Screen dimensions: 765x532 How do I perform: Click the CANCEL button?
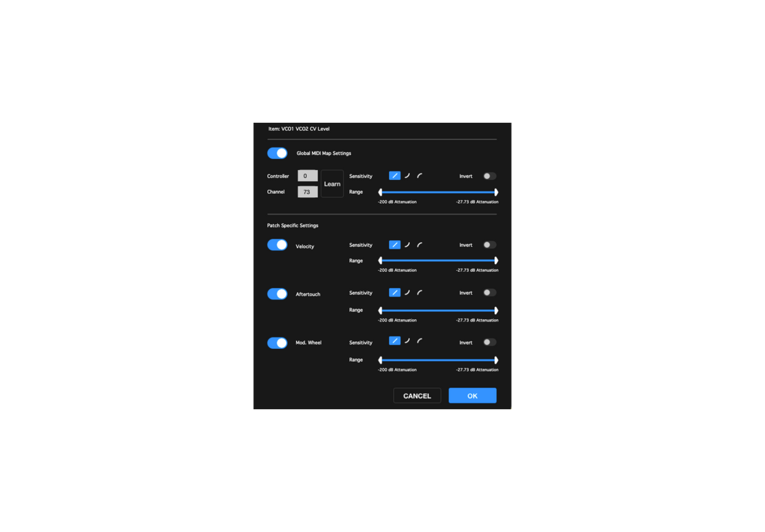(x=417, y=395)
